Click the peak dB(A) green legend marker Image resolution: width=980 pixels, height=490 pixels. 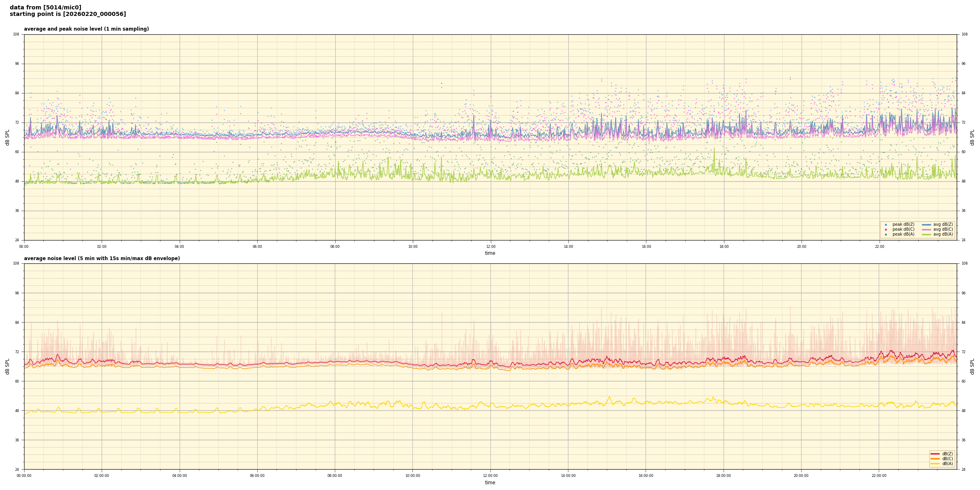(x=886, y=234)
